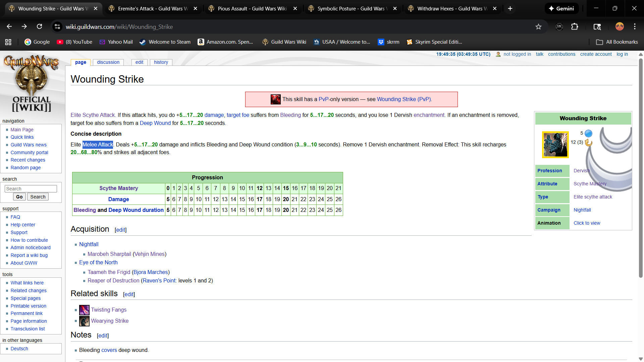
Task: Click the Wounding Strike skill icon
Action: 555,145
